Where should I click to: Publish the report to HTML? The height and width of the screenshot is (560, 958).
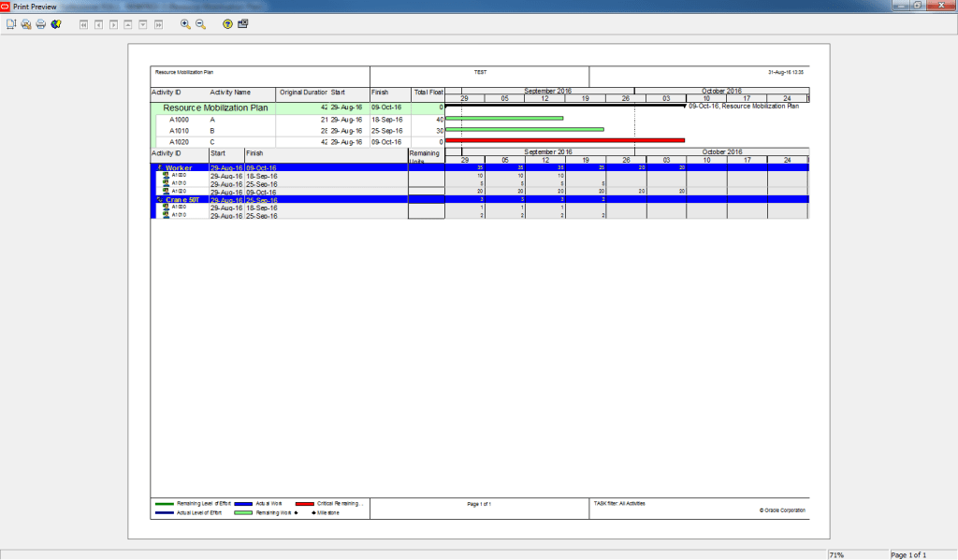55,25
